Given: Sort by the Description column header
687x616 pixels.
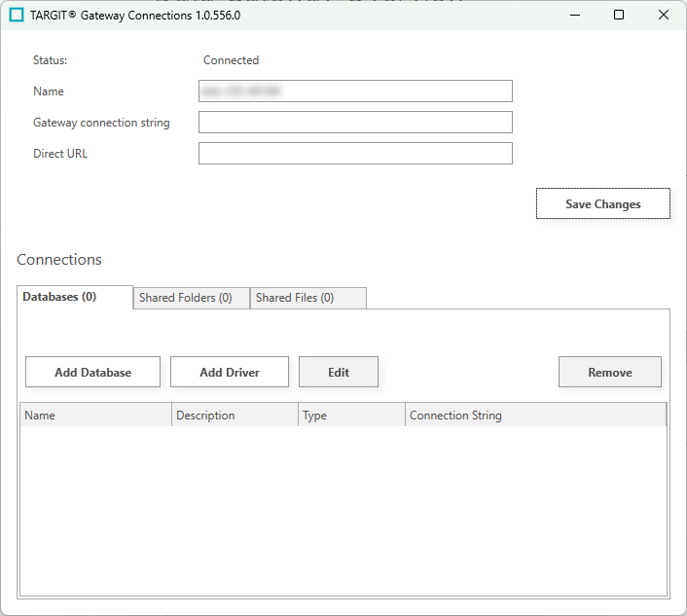Looking at the screenshot, I should click(235, 415).
